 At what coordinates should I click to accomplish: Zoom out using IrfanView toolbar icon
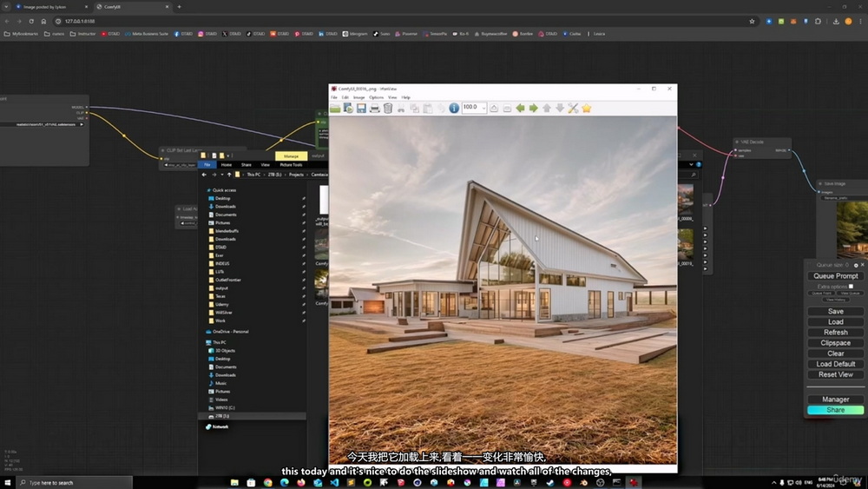click(507, 109)
